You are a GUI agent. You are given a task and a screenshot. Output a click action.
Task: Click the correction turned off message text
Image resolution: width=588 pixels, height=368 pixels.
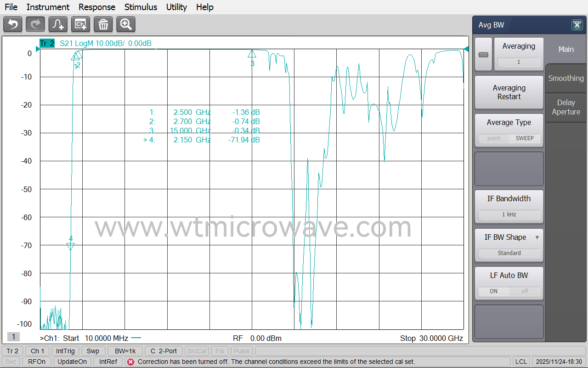coord(276,362)
